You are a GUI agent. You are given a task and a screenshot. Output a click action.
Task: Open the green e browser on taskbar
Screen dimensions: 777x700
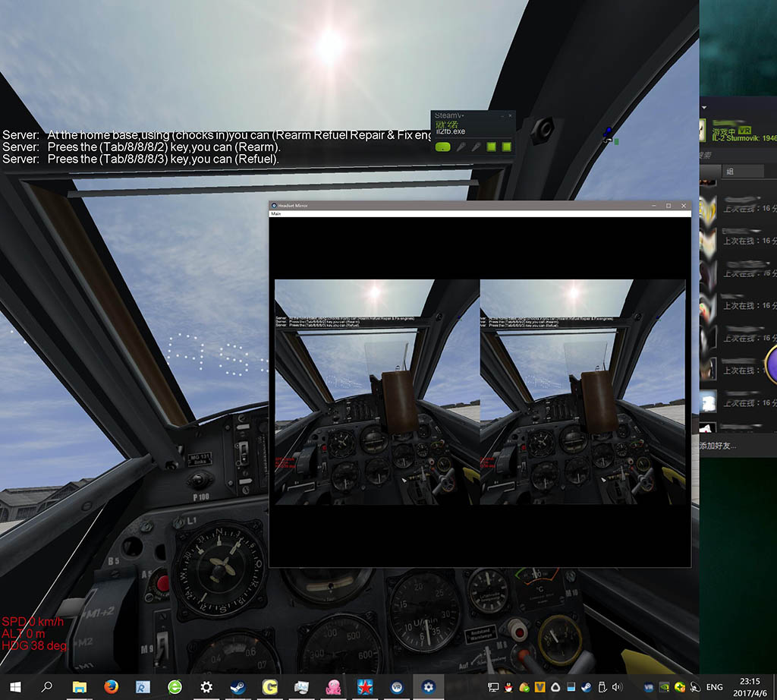(x=175, y=687)
